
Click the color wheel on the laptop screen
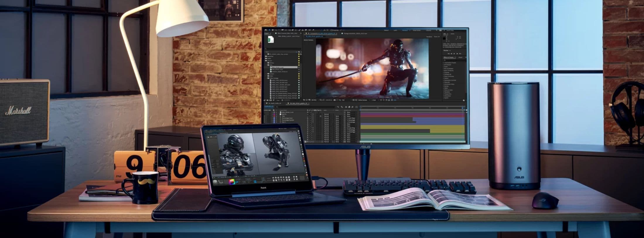[232, 181]
